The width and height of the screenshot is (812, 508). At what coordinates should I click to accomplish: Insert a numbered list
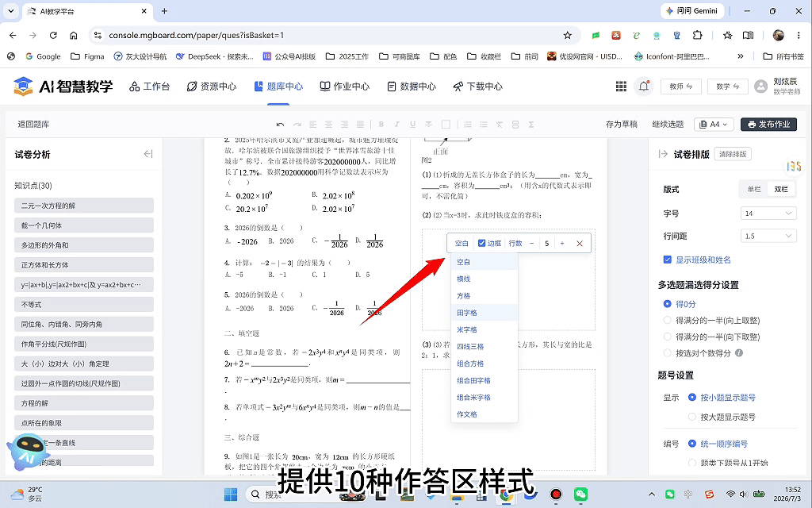(x=468, y=125)
